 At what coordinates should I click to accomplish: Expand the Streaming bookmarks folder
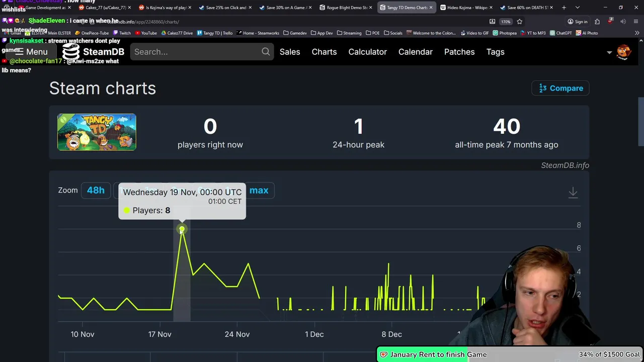[x=349, y=33]
